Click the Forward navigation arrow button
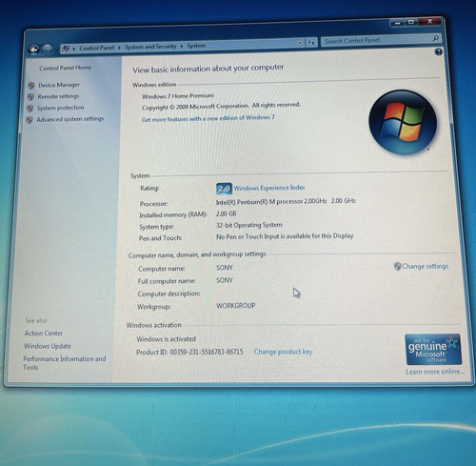Viewport: 476px width, 466px height. (x=48, y=49)
